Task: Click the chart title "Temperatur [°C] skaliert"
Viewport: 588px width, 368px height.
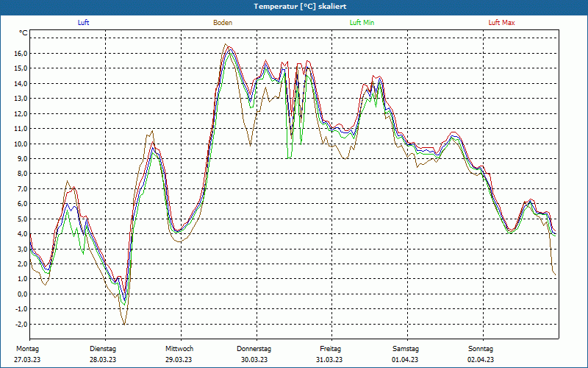Action: pyautogui.click(x=294, y=6)
